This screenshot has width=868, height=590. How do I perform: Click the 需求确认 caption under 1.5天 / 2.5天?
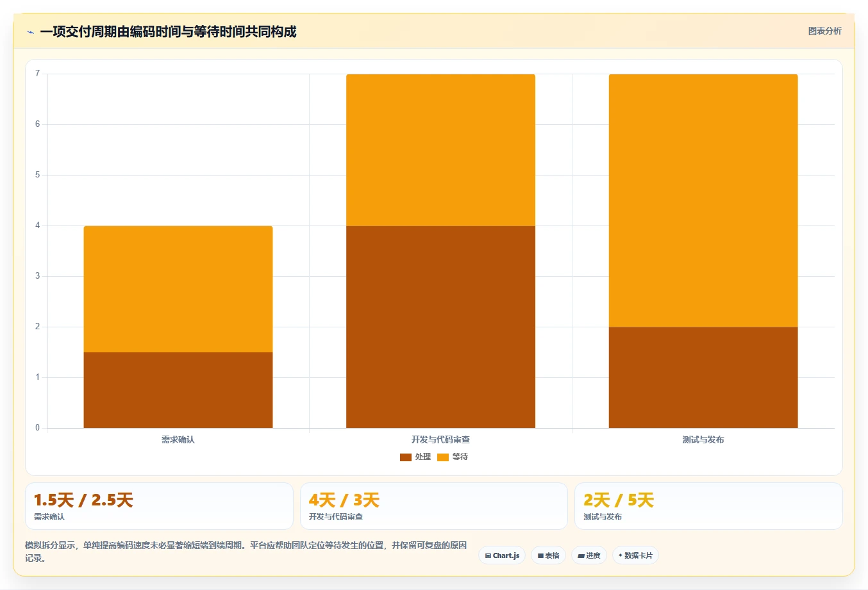49,517
